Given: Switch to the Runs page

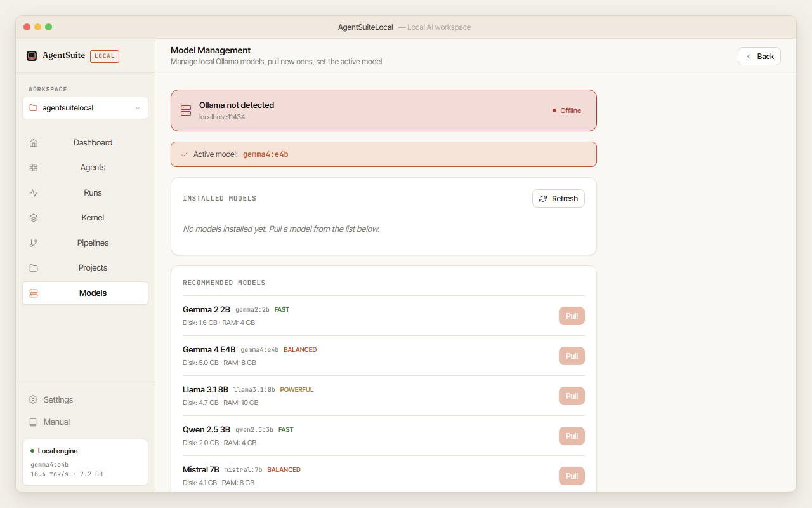Looking at the screenshot, I should click(x=85, y=193).
